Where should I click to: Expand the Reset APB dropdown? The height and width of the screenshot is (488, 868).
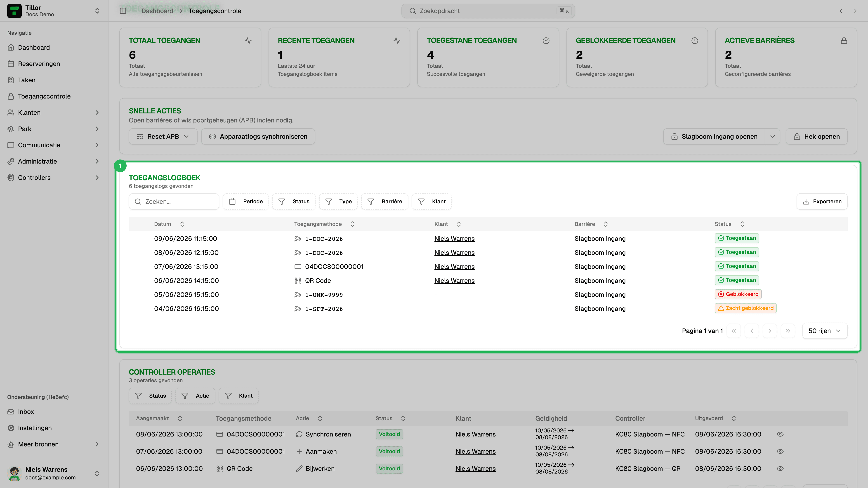click(163, 136)
